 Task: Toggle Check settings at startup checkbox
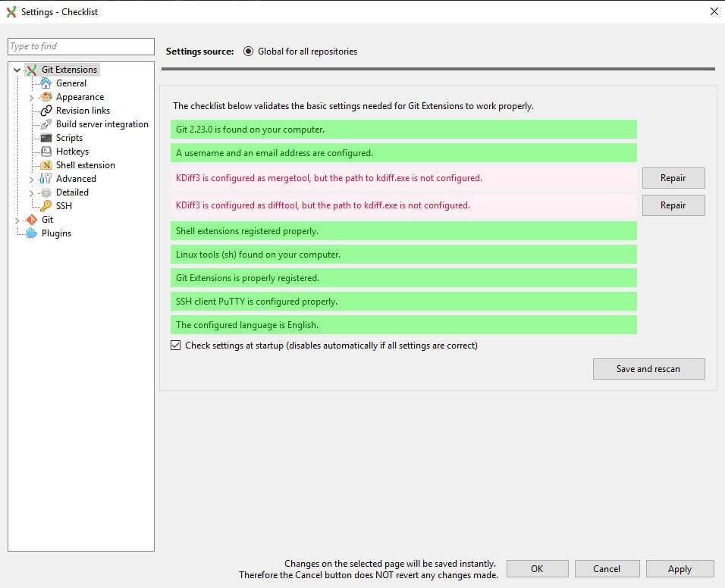[176, 345]
